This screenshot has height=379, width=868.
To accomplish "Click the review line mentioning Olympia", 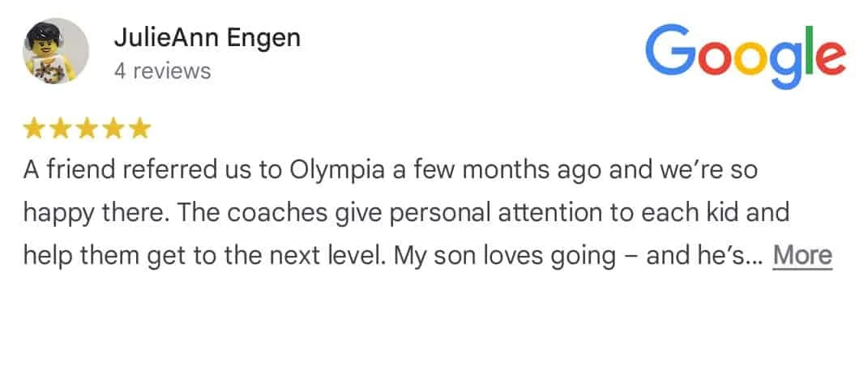I will coord(390,171).
